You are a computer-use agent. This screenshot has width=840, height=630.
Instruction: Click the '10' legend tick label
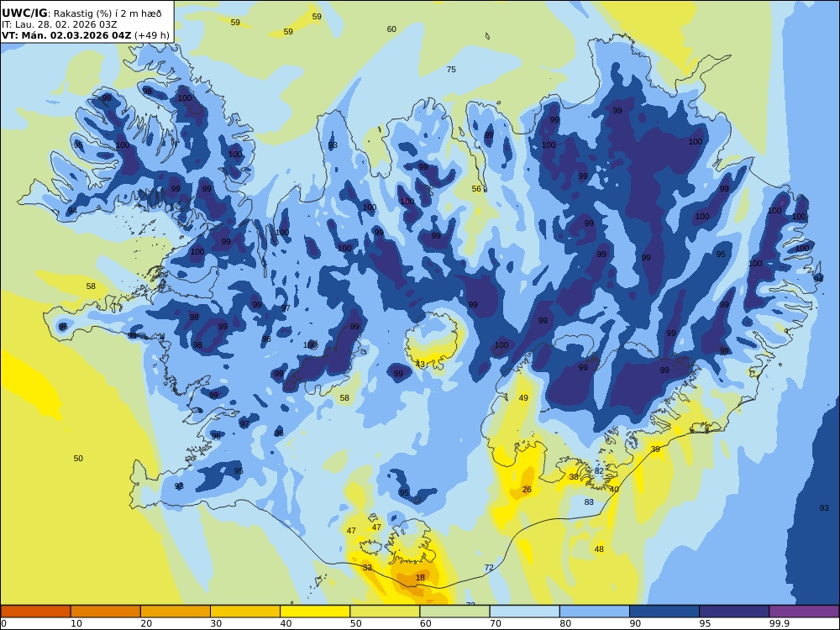click(x=76, y=623)
